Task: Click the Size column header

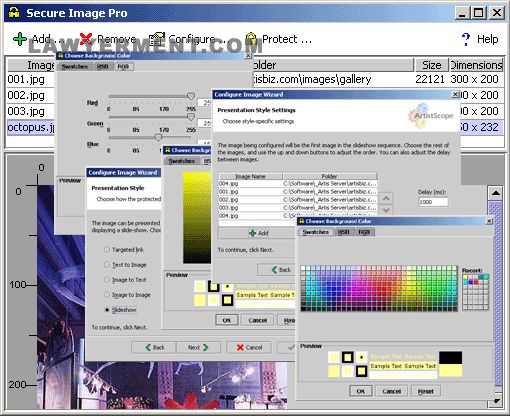Action: tap(431, 65)
